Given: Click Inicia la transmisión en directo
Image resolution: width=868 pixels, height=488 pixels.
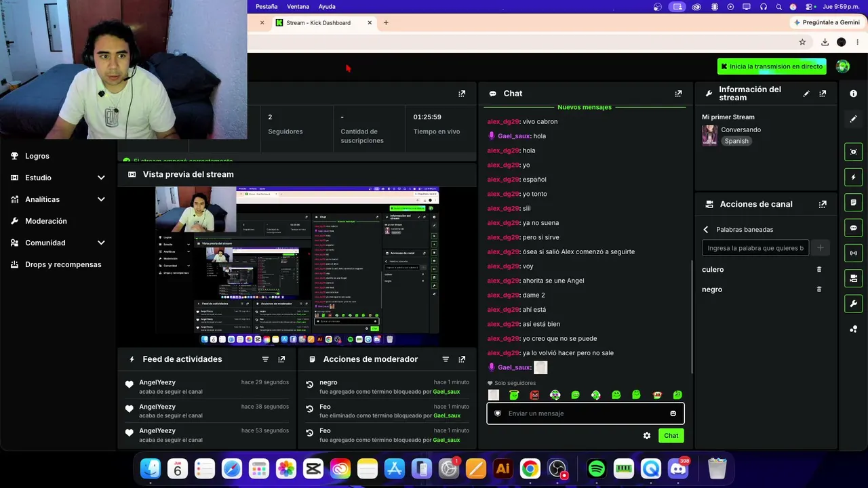Looking at the screenshot, I should click(x=772, y=66).
